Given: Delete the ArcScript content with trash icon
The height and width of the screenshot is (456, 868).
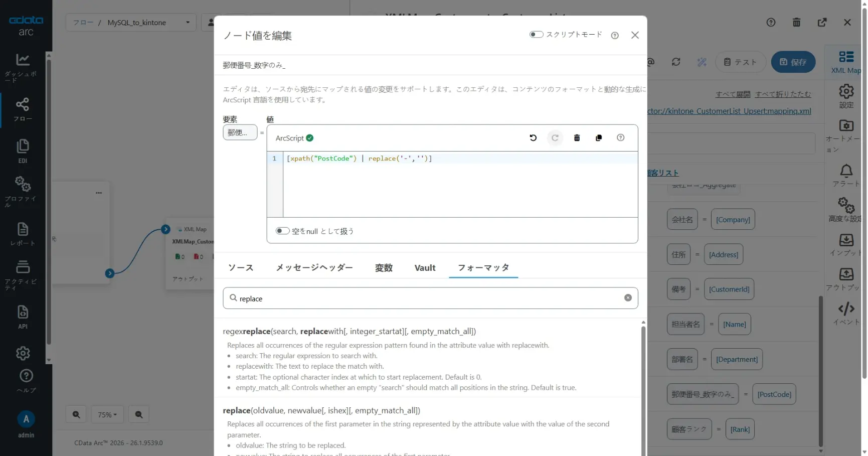Looking at the screenshot, I should coord(577,137).
